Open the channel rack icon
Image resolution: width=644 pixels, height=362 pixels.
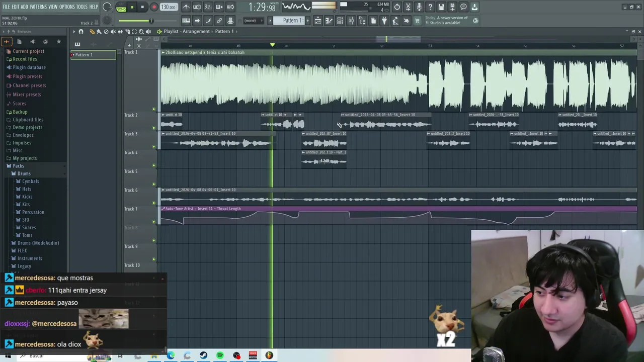(340, 21)
